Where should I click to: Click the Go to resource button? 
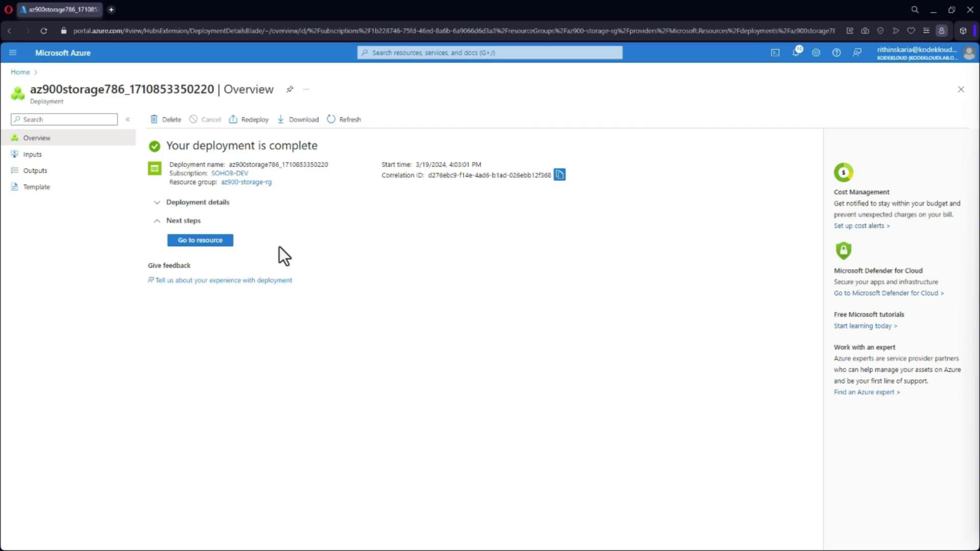coord(200,240)
